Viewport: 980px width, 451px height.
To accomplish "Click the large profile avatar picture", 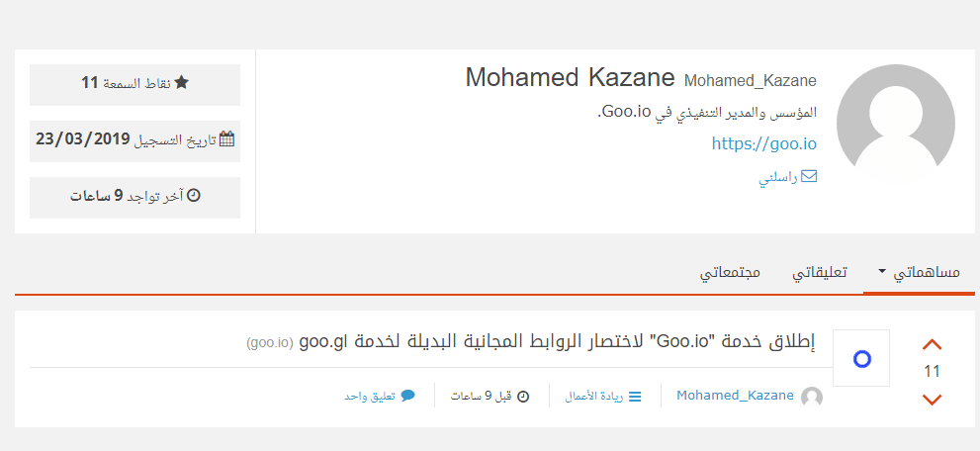I will pos(896,124).
